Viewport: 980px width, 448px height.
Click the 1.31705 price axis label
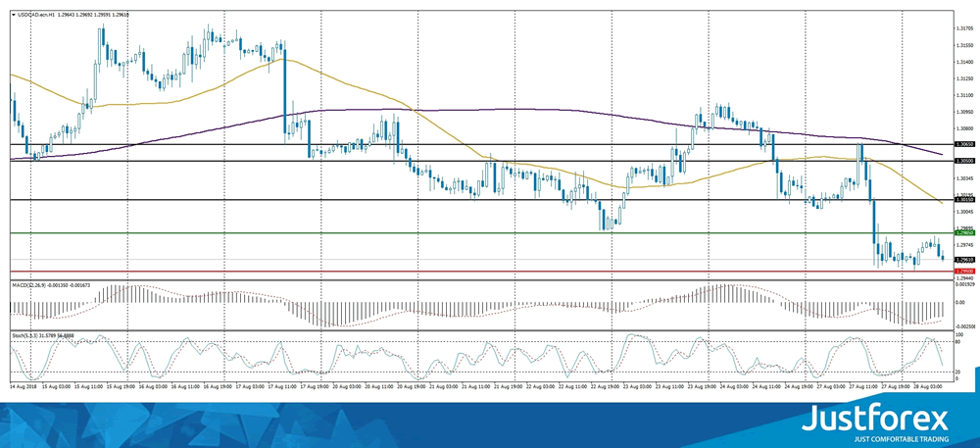pyautogui.click(x=964, y=28)
